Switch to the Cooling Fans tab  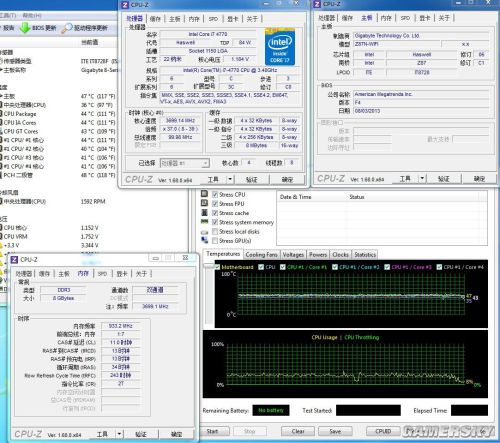pos(261,255)
